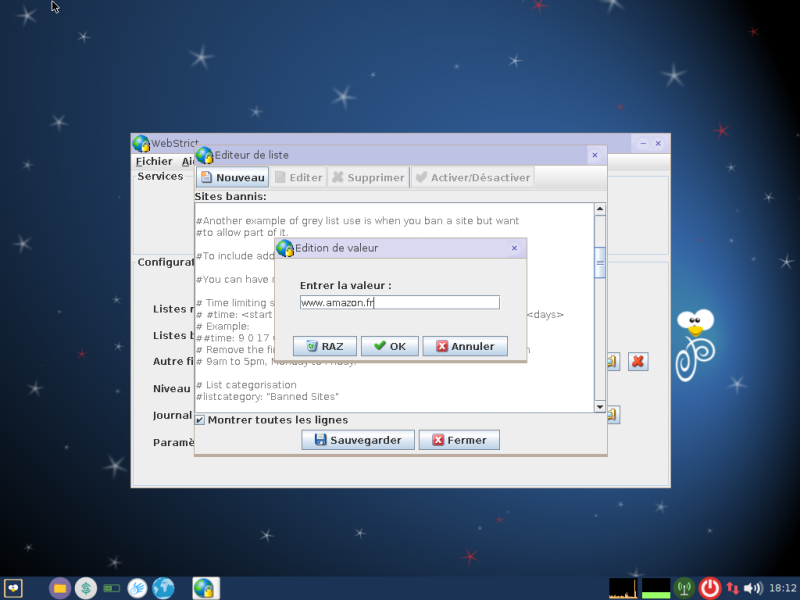This screenshot has width=800, height=600.
Task: Click the volume speaker tray icon
Action: tap(753, 588)
